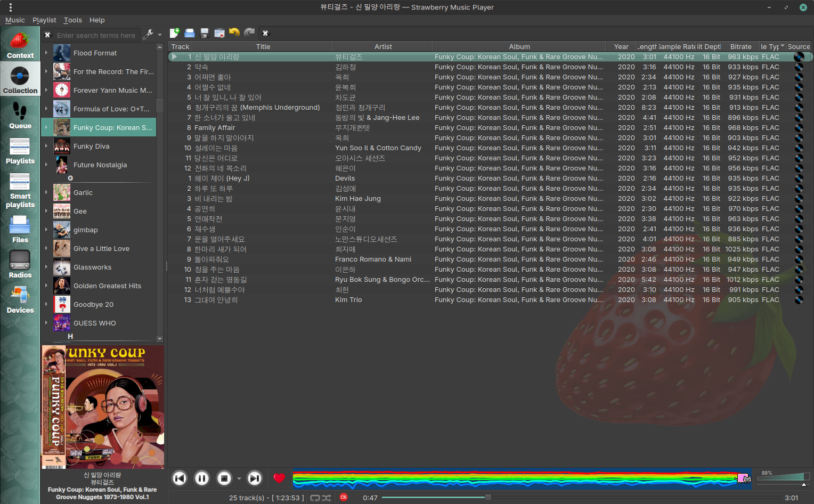Click the load playlist icon

(189, 33)
